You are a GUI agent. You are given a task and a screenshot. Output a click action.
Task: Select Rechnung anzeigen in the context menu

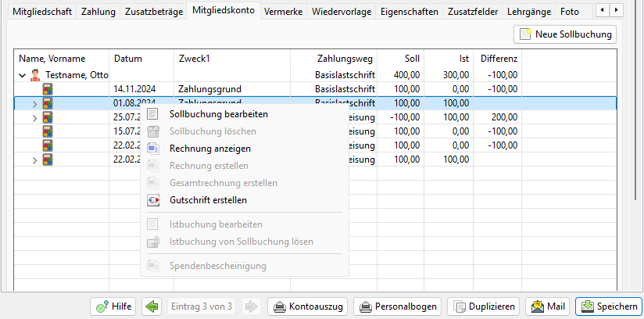coord(209,148)
